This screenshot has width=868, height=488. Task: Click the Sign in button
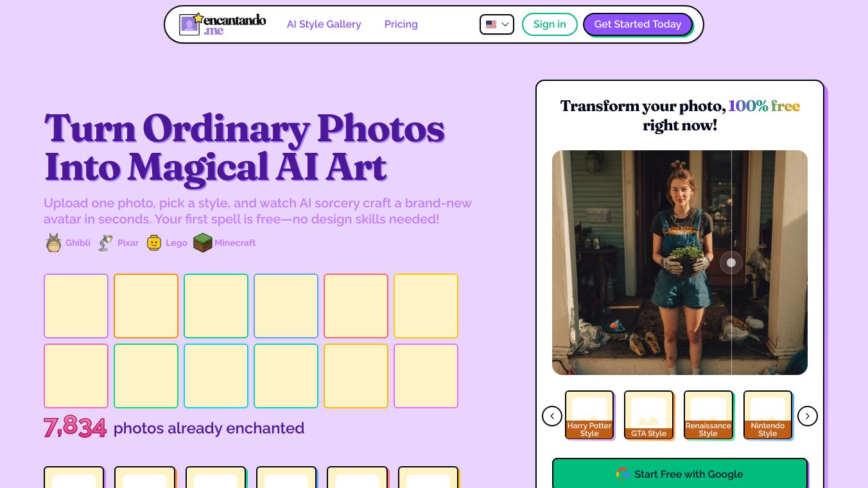pyautogui.click(x=550, y=24)
